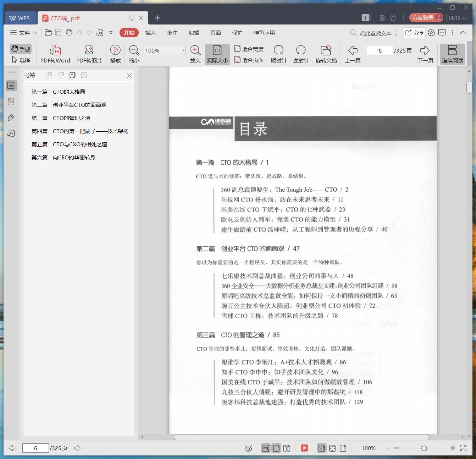The width and height of the screenshot is (476, 459).
Task: Select the hand tool 手型
Action: 21,49
